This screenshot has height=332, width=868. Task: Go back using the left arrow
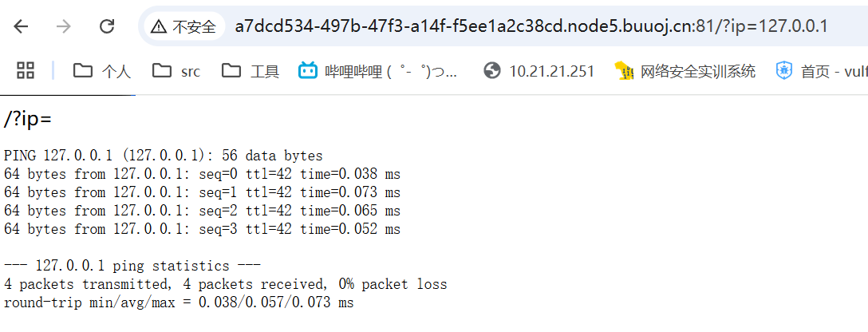(x=21, y=26)
